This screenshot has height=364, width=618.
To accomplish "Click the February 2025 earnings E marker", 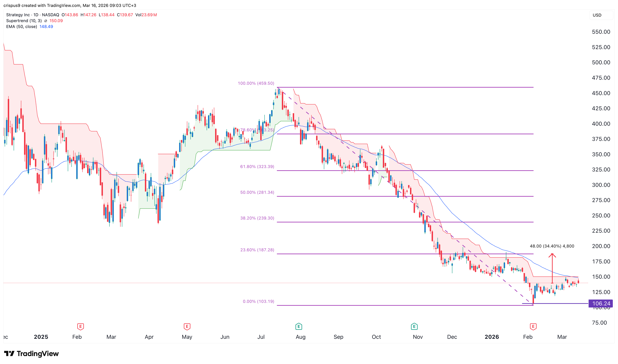I will click(x=80, y=326).
